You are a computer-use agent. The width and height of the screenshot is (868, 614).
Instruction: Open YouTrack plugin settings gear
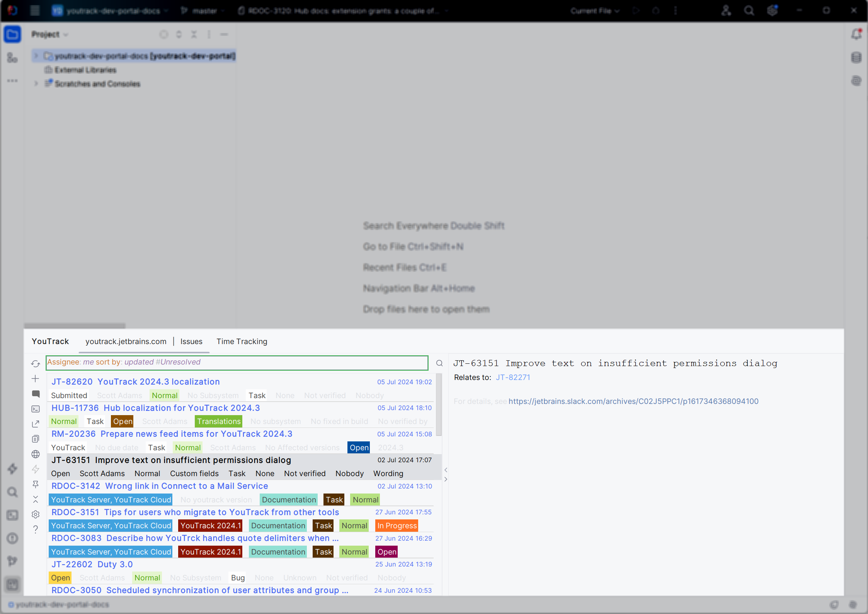click(x=36, y=514)
